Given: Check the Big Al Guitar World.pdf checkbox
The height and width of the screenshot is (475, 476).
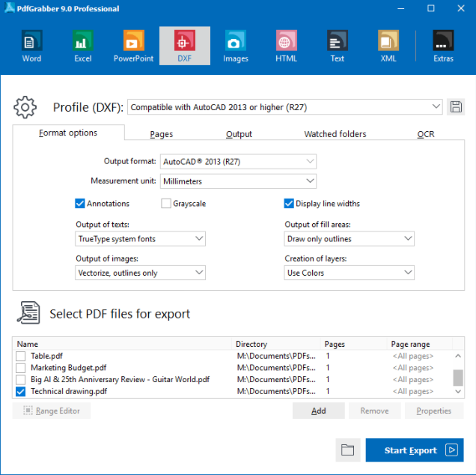Looking at the screenshot, I should [x=21, y=380].
